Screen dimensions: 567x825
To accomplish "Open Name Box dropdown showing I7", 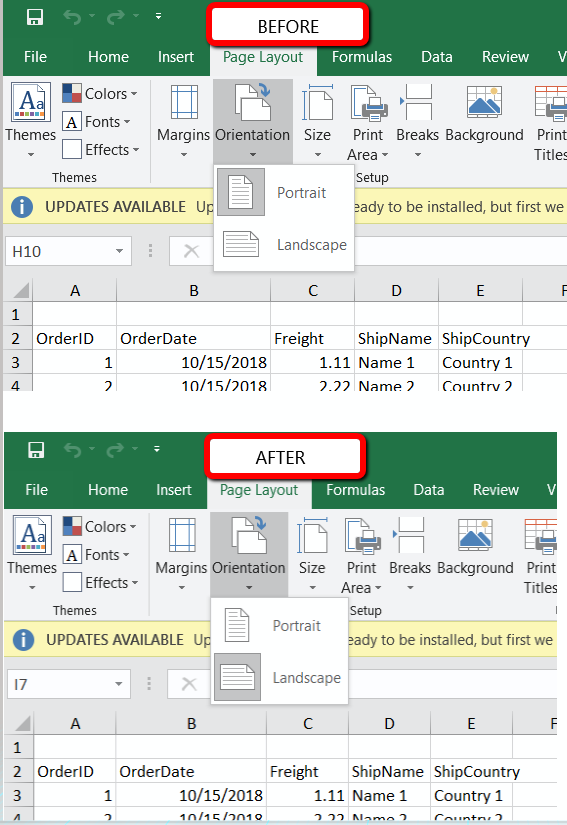I will [x=119, y=684].
